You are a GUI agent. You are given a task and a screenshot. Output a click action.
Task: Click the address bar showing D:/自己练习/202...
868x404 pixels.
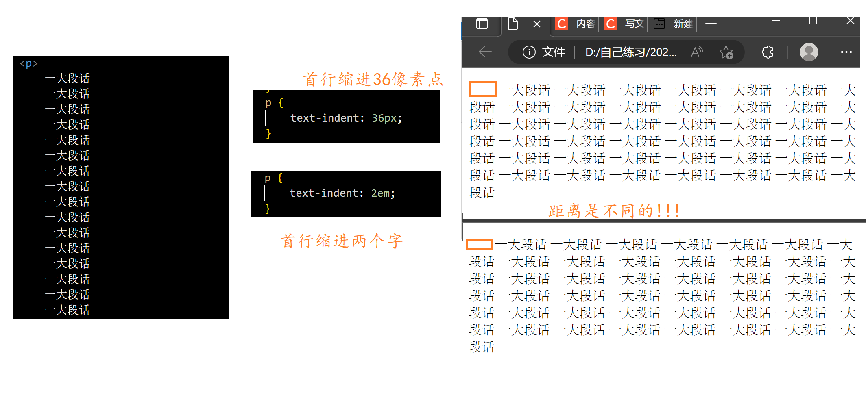pyautogui.click(x=631, y=52)
